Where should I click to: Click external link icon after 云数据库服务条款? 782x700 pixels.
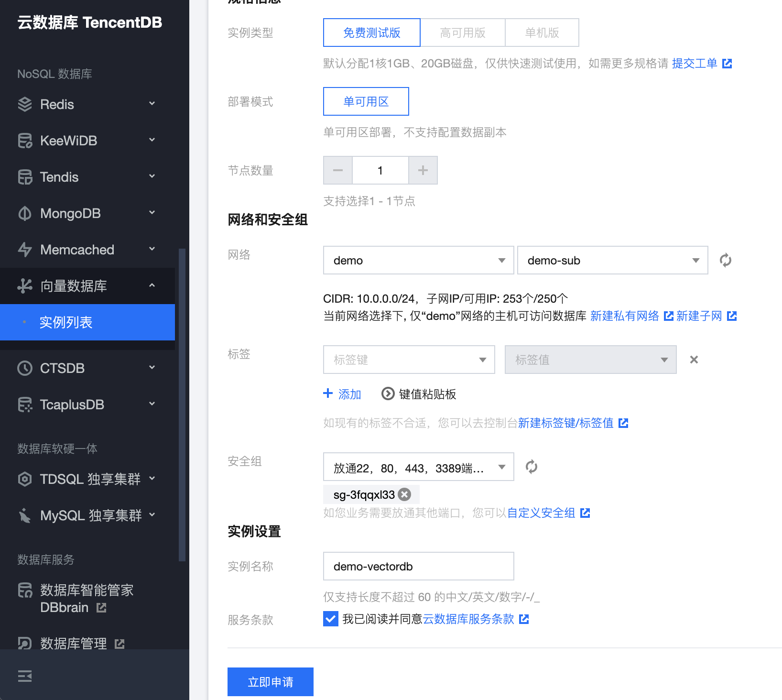(524, 619)
